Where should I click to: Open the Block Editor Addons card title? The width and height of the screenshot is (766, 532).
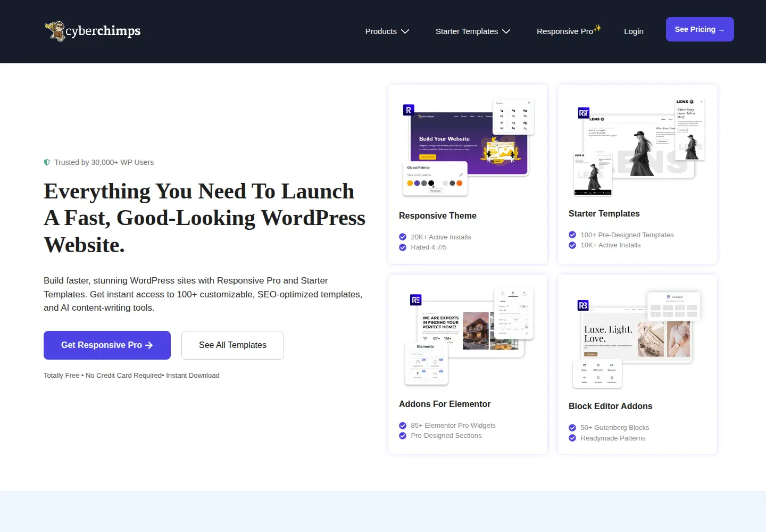[611, 406]
